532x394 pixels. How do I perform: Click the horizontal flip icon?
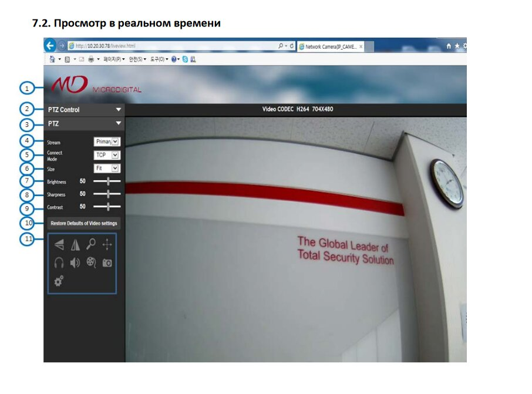[59, 244]
